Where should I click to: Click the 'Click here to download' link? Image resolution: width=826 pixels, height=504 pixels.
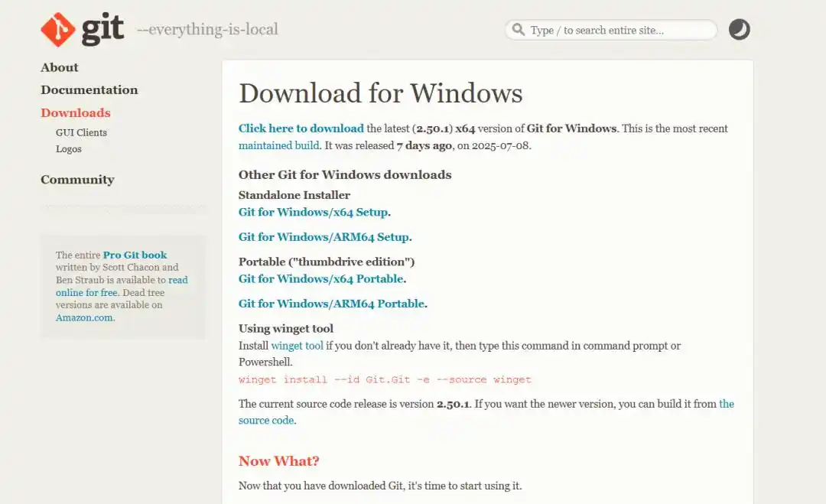click(x=301, y=128)
